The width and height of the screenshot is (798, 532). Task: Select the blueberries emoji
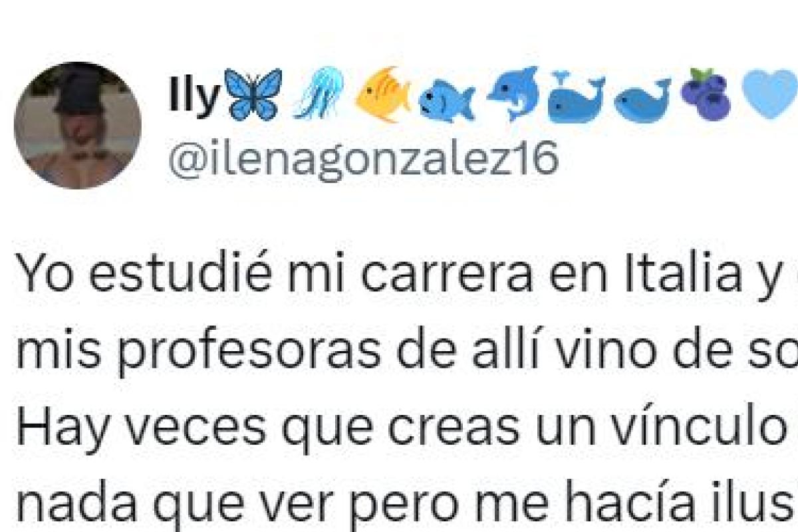click(706, 94)
